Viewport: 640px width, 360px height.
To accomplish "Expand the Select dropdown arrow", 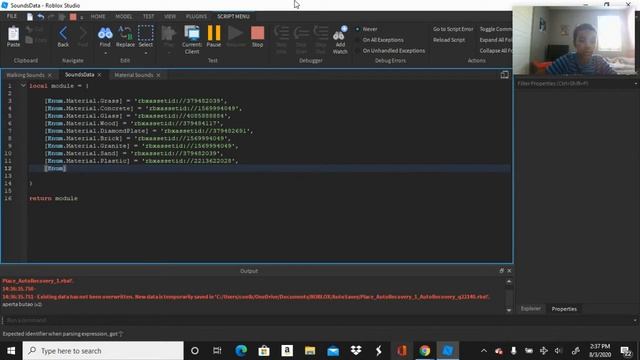I will point(146,53).
